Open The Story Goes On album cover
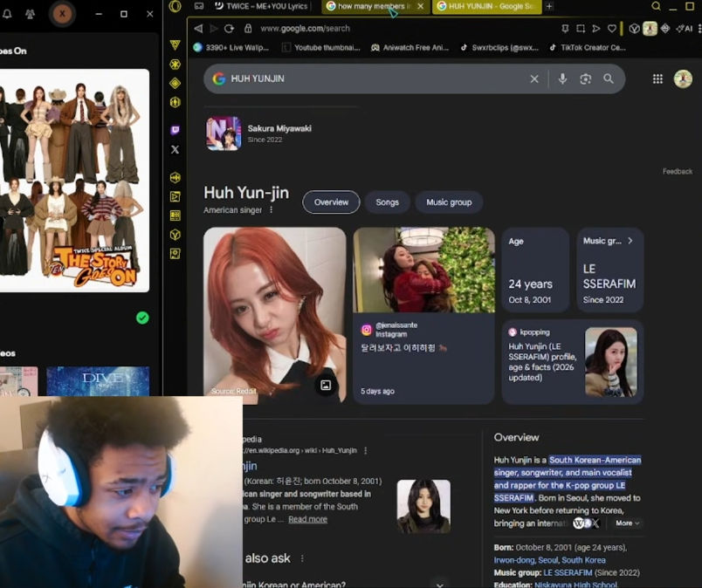Image resolution: width=702 pixels, height=588 pixels. tap(74, 181)
